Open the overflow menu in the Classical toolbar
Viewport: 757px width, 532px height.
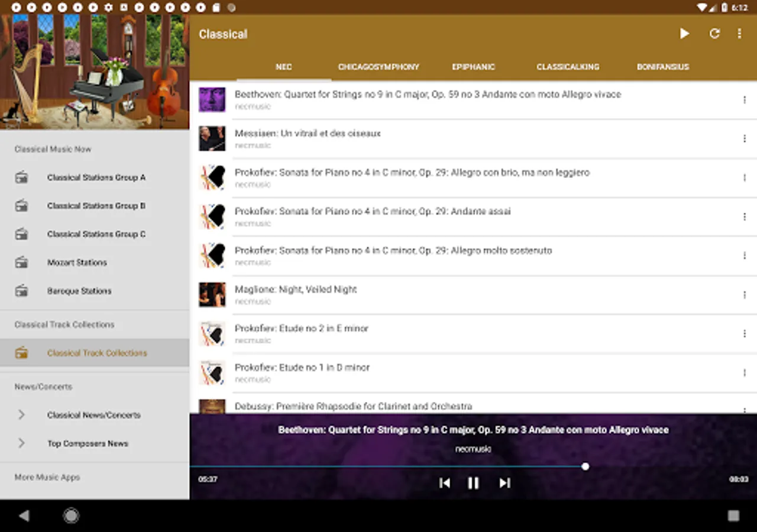tap(739, 34)
